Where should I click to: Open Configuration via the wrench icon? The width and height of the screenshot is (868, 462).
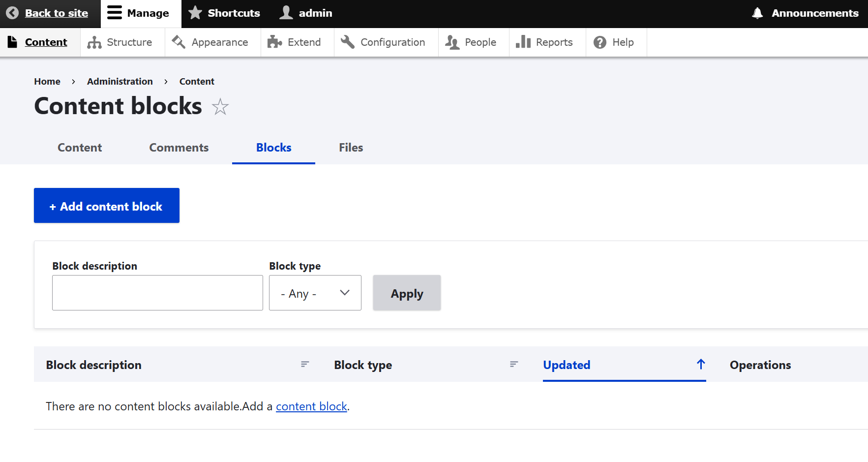(348, 42)
